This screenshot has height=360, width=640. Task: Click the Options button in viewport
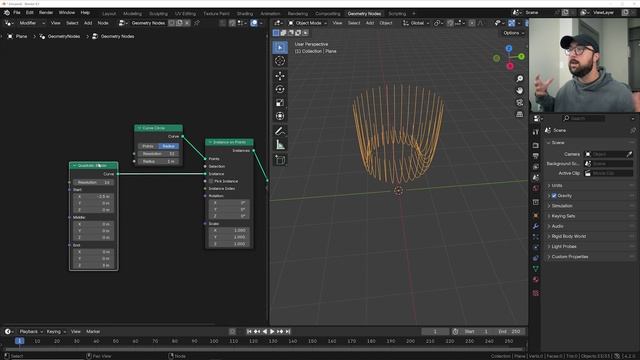(x=513, y=33)
